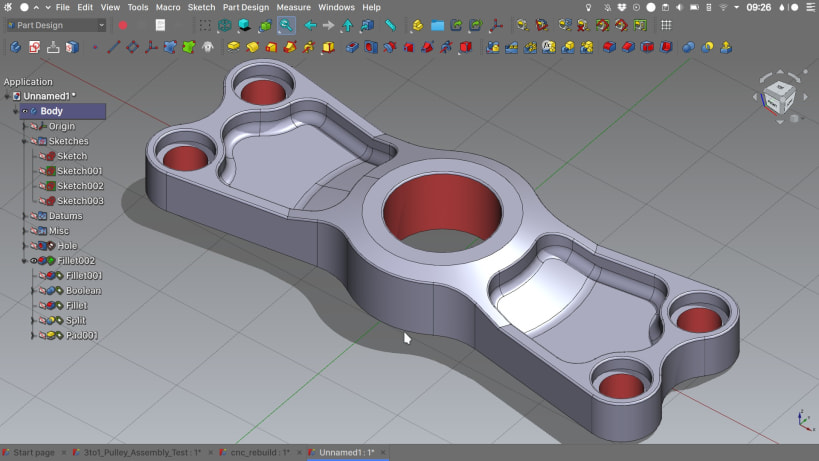Click the red macro record button
Image resolution: width=819 pixels, height=461 pixels.
pyautogui.click(x=123, y=25)
